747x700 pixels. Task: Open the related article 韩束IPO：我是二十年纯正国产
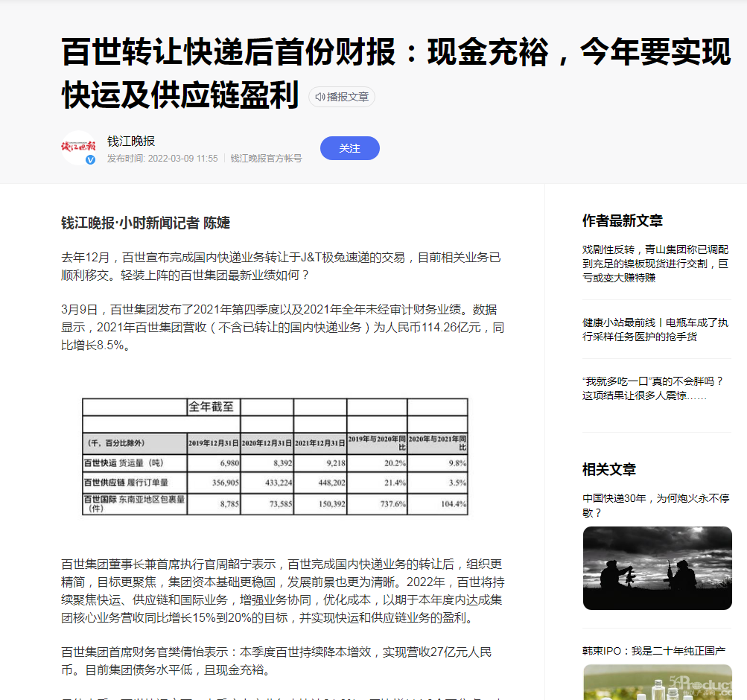654,650
